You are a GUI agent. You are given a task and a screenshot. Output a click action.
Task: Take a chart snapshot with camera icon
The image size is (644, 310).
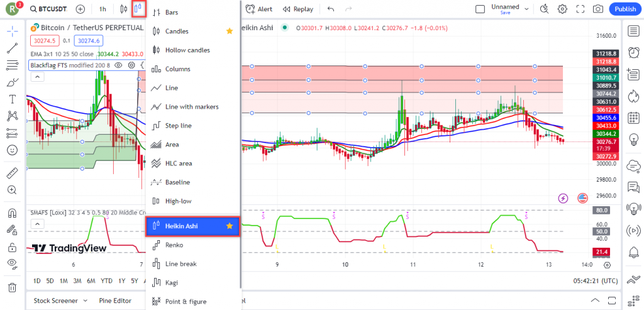click(x=597, y=9)
